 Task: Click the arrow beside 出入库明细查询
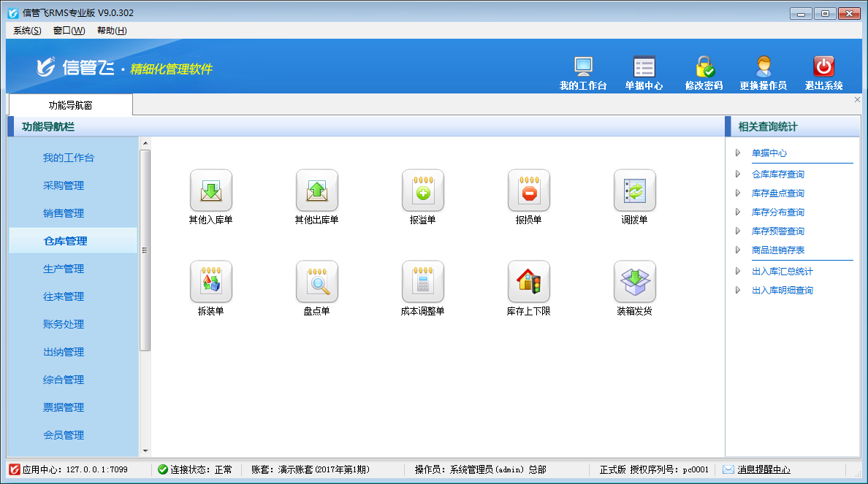click(738, 290)
